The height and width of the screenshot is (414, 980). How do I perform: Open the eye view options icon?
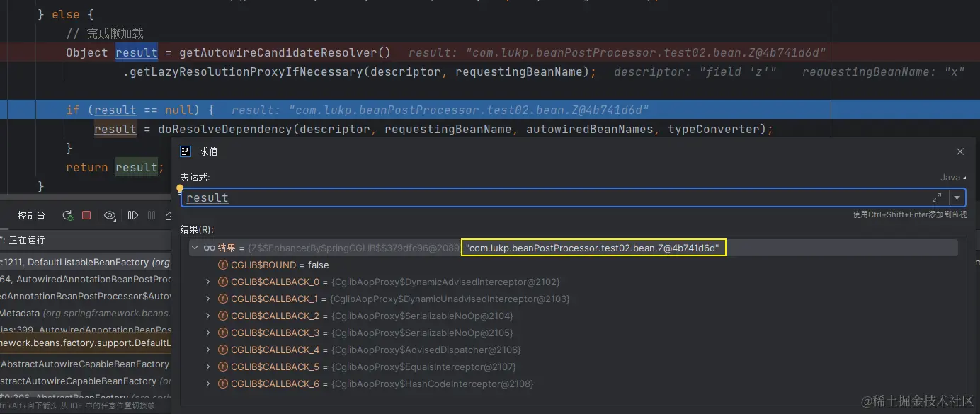click(110, 215)
